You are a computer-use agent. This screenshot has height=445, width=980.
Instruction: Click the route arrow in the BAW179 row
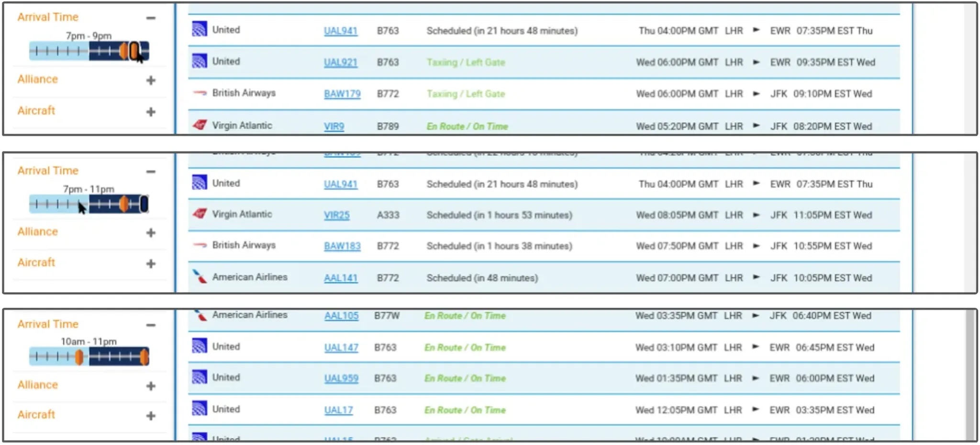point(756,93)
